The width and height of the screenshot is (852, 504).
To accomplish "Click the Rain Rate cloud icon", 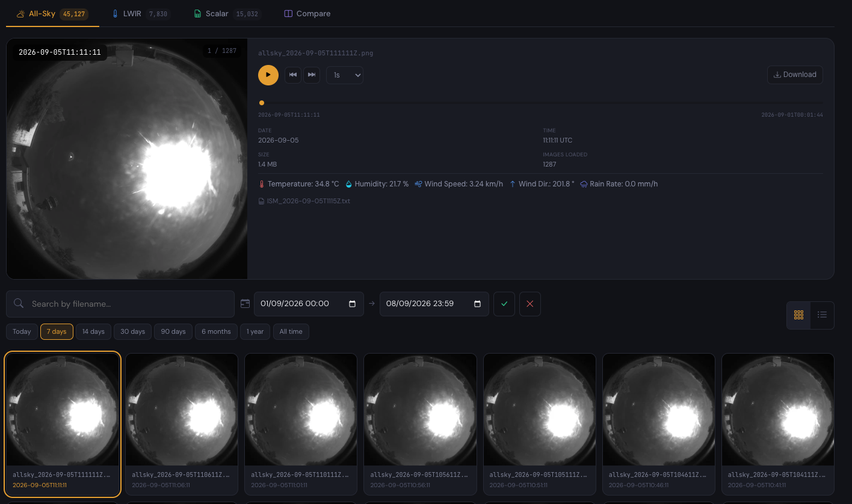I will (x=584, y=184).
